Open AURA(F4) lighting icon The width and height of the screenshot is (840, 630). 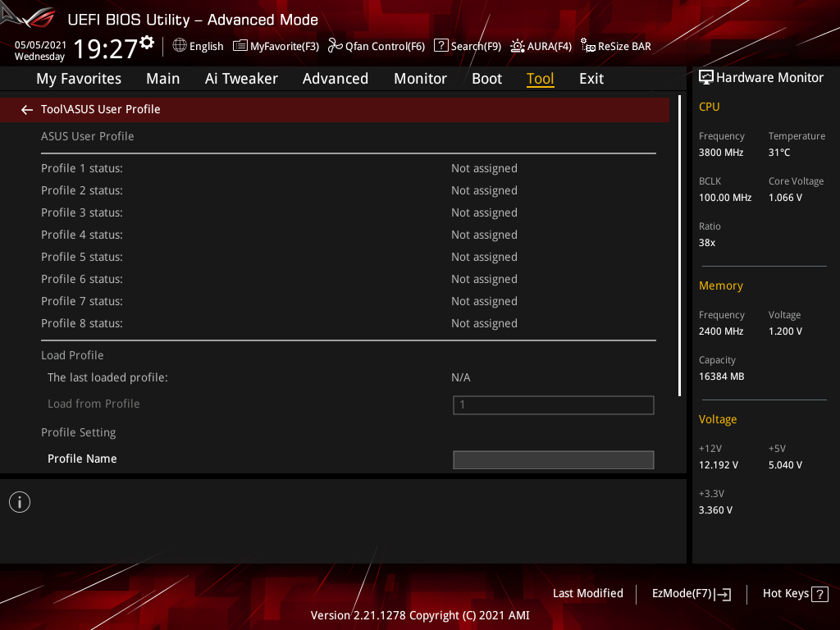pos(517,46)
